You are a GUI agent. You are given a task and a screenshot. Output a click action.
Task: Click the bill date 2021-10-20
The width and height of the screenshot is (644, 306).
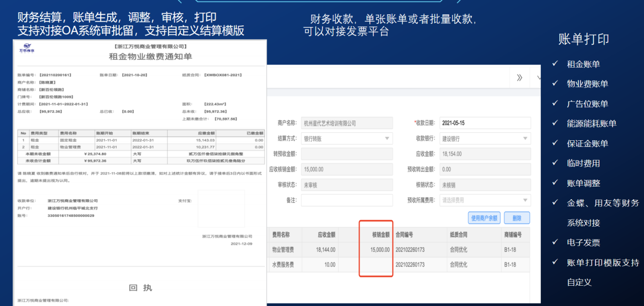pos(134,75)
